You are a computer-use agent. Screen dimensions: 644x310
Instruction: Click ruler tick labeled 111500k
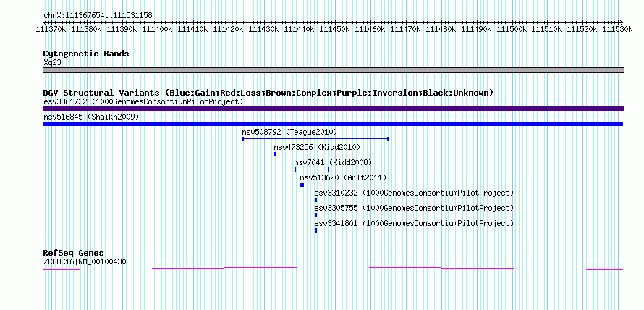[511, 29]
